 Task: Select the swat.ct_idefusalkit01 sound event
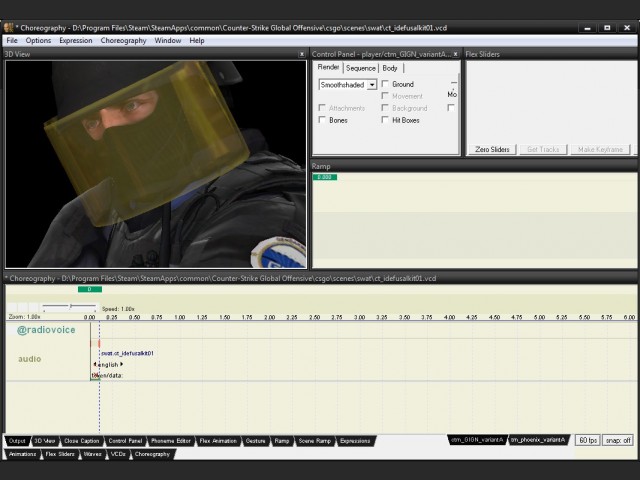coord(127,353)
